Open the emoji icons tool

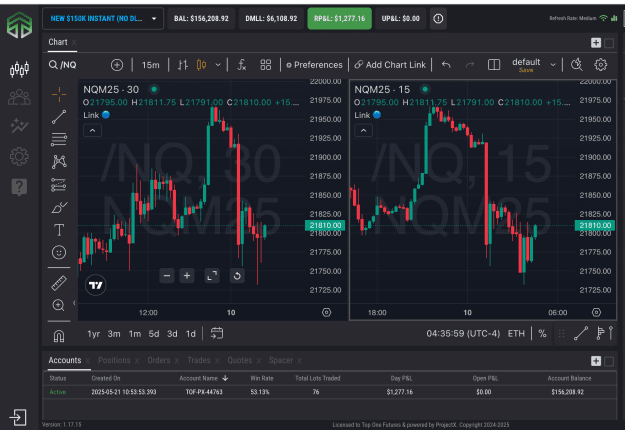pos(59,252)
